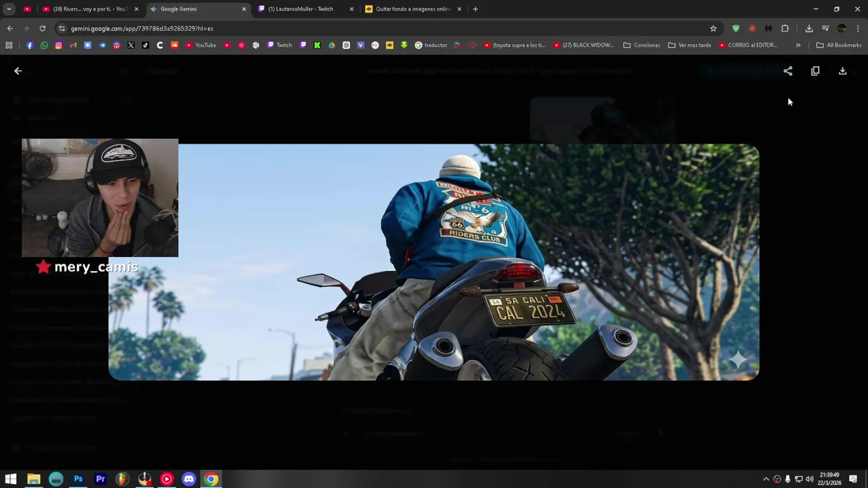
Task: Open Photoshop from the taskbar
Action: (x=78, y=479)
